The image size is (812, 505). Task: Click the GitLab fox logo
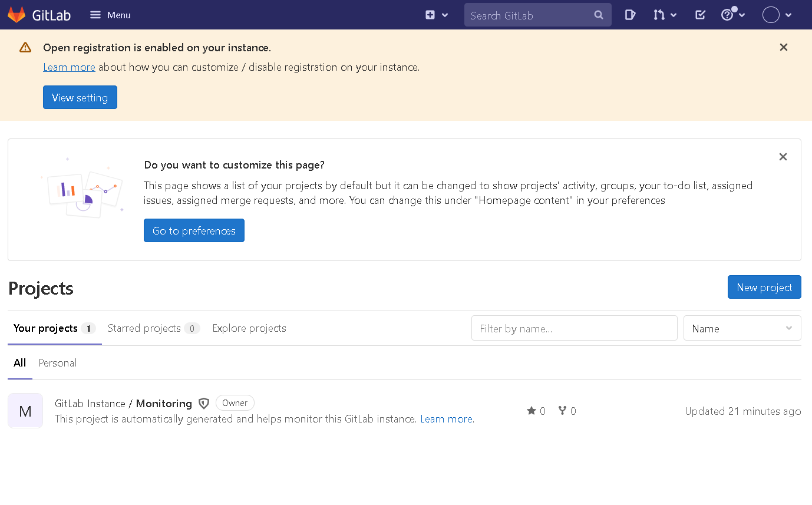point(16,15)
